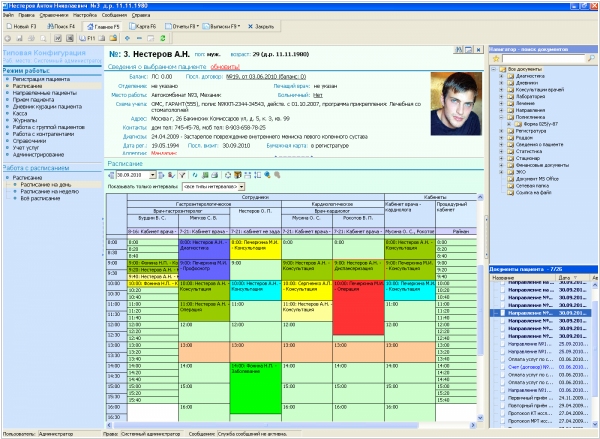Collapse the Все документы root node

coord(494,69)
